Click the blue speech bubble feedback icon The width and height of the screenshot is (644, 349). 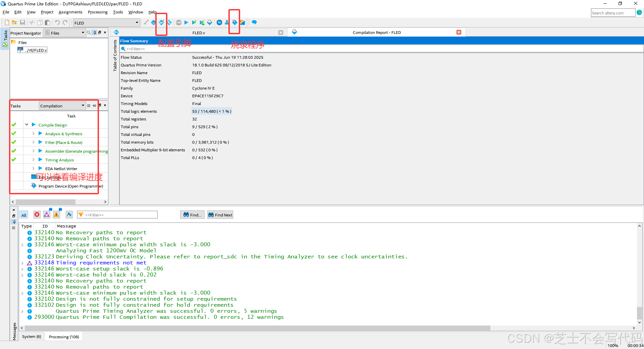(x=254, y=22)
